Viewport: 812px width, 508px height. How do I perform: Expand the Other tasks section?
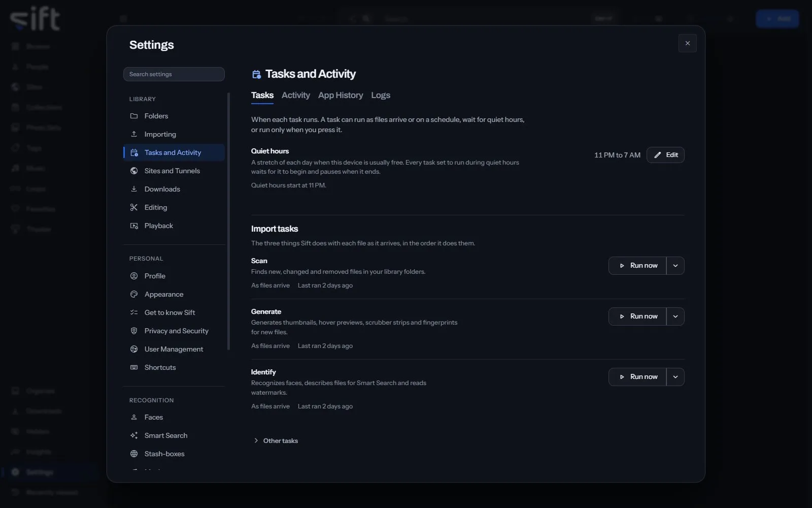276,441
